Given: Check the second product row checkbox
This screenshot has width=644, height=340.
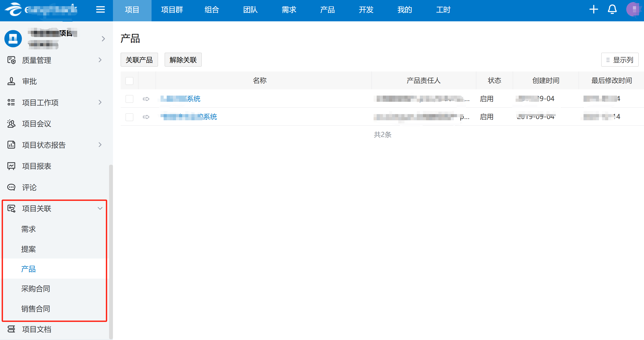Looking at the screenshot, I should coord(129,117).
